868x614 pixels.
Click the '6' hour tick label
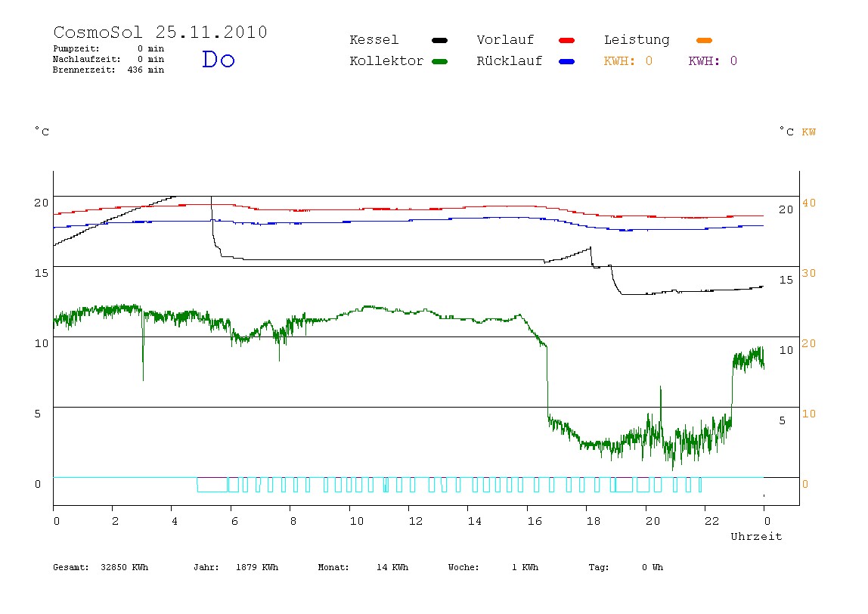234,521
